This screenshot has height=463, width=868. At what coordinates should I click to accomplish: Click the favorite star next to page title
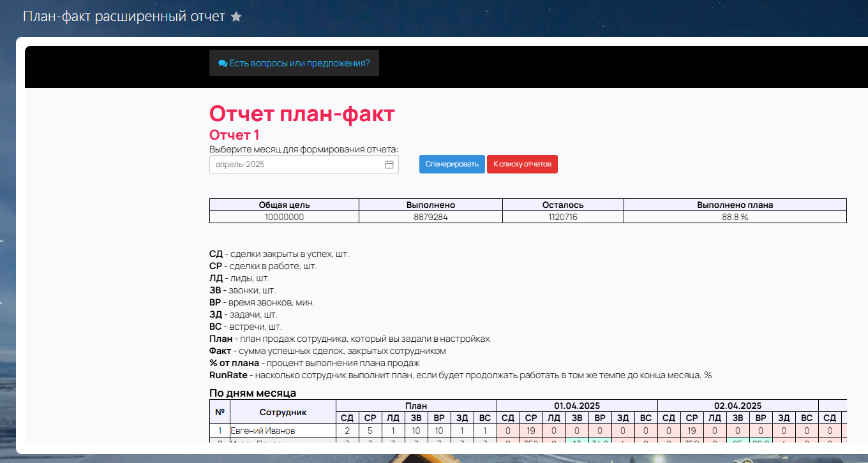[x=236, y=17]
